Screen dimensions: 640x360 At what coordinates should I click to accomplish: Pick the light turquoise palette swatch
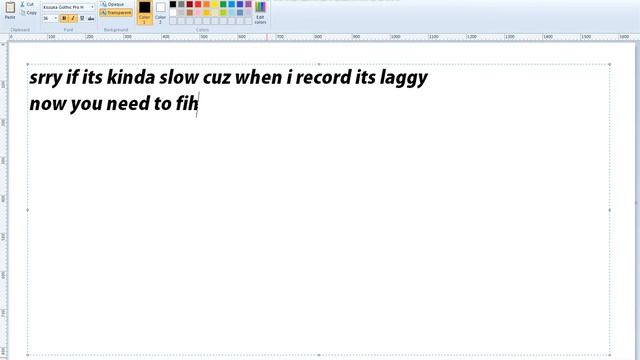click(x=231, y=13)
